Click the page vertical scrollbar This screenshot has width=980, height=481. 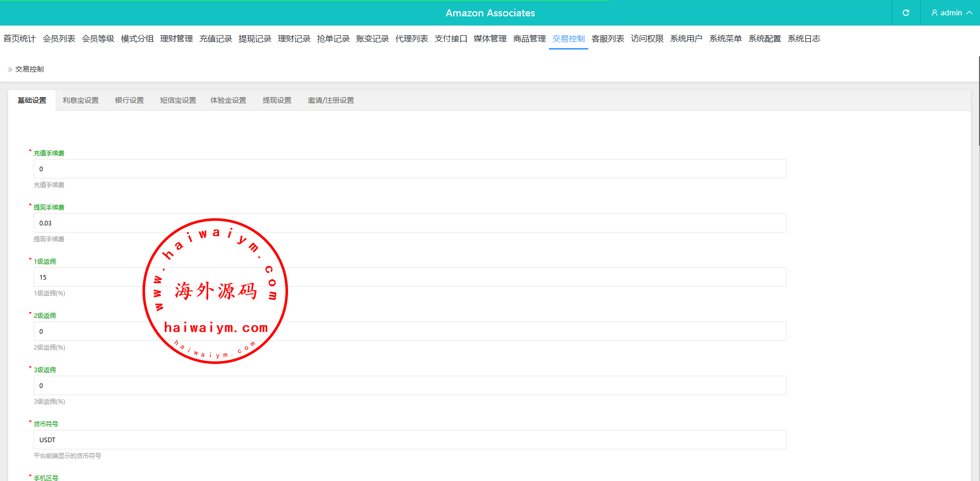978,102
